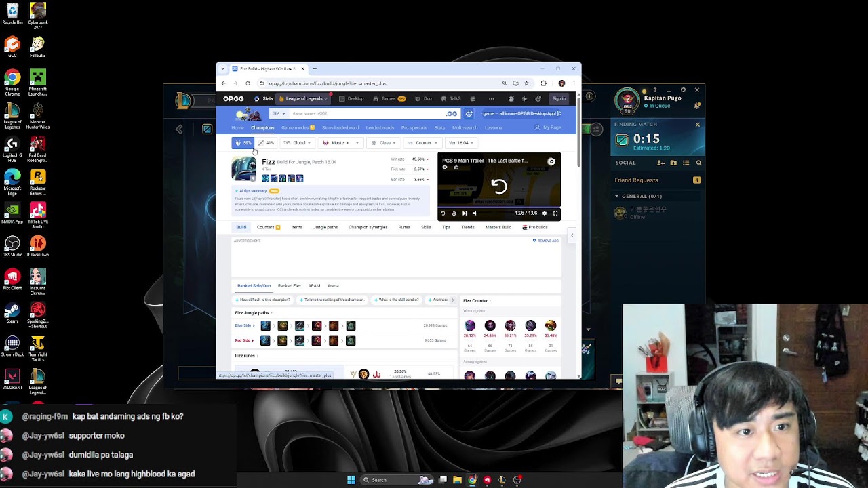Collapse the GENERAL friends group
Viewport: 868px width, 488px height.
[617, 196]
